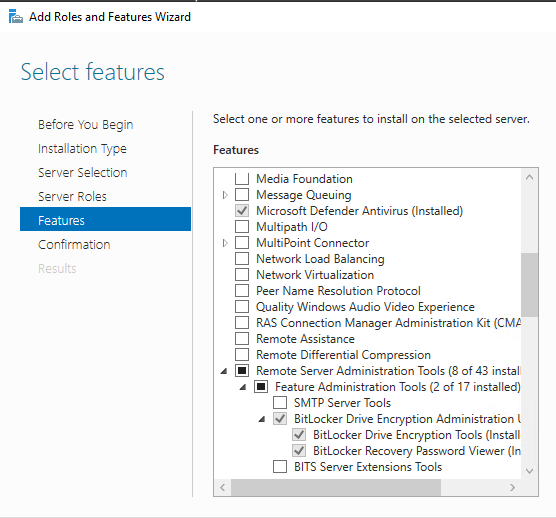Check Remote Differential Compression checkbox
This screenshot has height=518, width=556.
click(x=242, y=355)
